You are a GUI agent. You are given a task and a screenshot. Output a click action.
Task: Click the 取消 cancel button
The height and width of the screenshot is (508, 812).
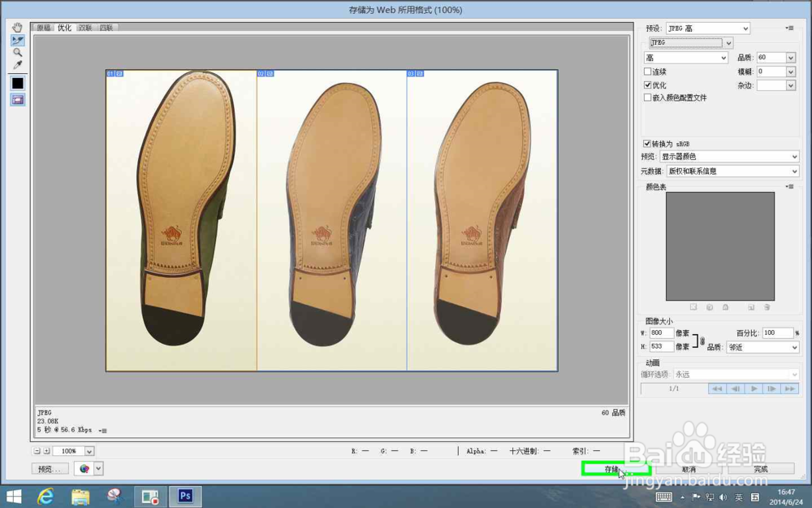point(689,469)
